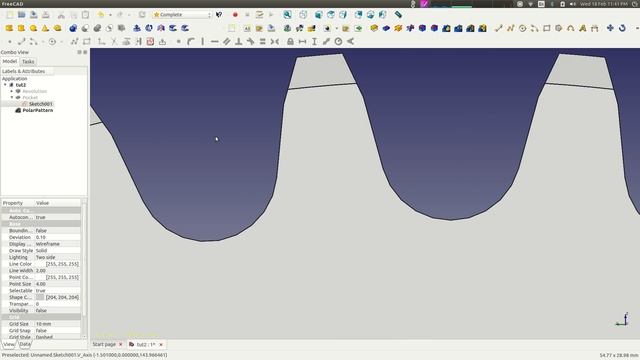This screenshot has width=640, height=360.
Task: Switch to the Model tab
Action: point(10,61)
